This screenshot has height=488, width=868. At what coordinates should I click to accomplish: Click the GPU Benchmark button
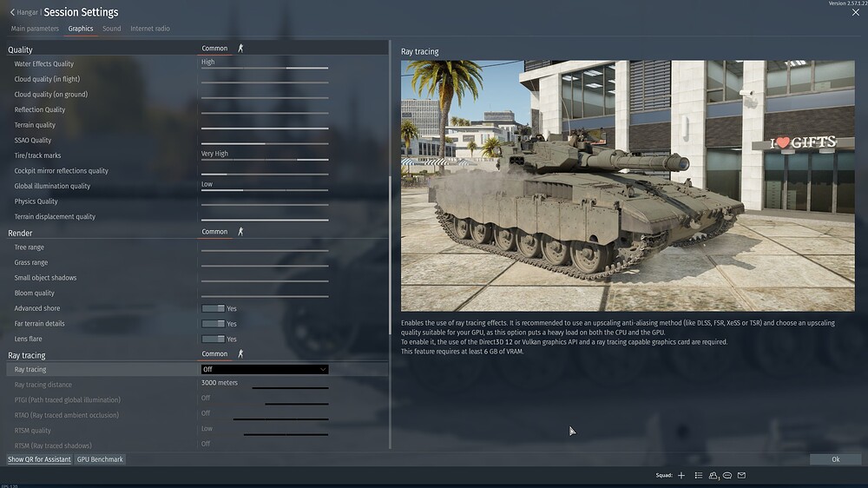pos(100,459)
